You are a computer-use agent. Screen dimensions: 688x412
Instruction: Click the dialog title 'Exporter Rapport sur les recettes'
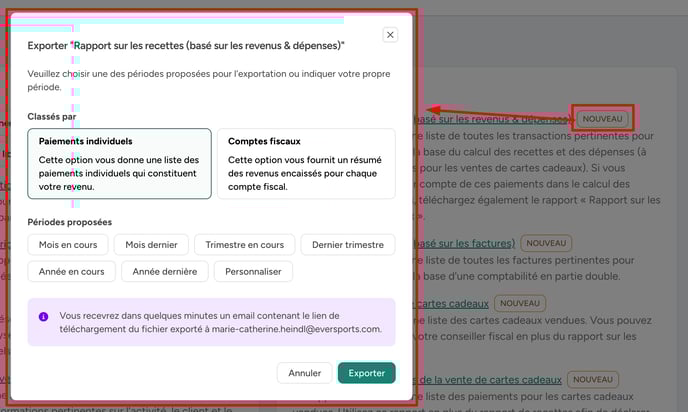coord(186,46)
